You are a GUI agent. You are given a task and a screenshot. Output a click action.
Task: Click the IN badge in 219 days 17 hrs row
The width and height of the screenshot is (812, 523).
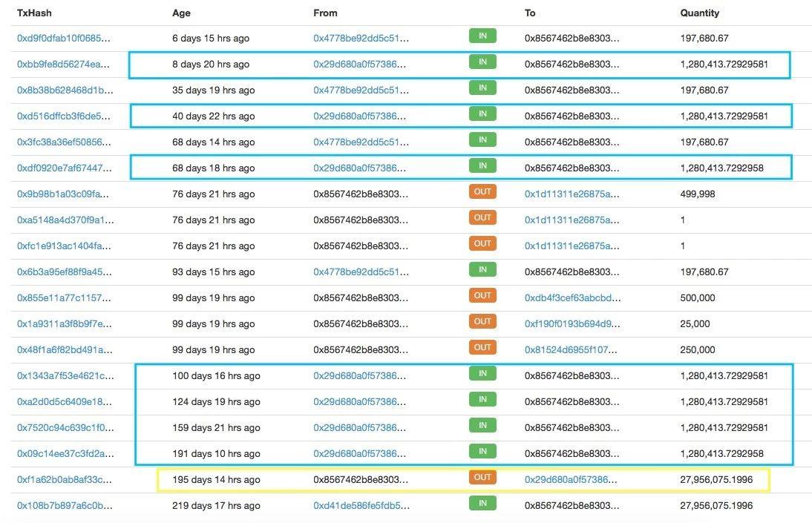[x=482, y=503]
